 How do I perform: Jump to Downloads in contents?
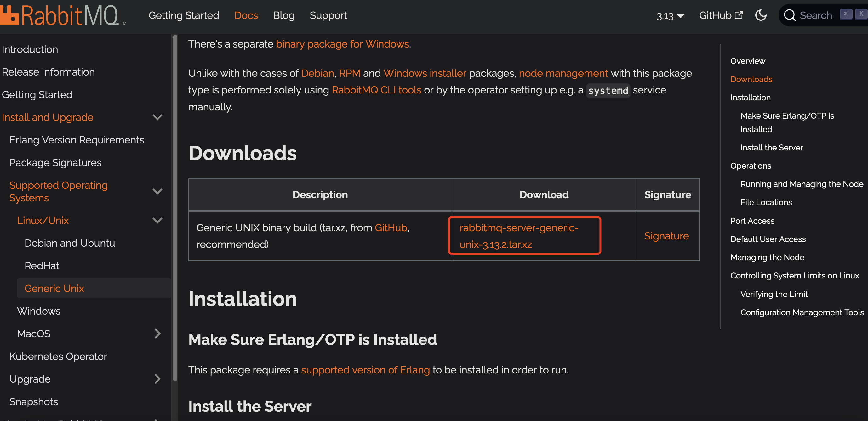click(x=751, y=79)
